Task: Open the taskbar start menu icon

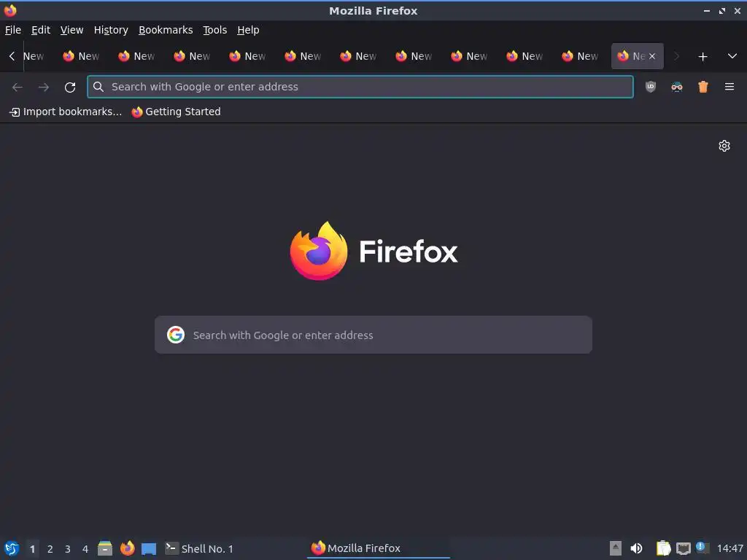Action: 12,548
